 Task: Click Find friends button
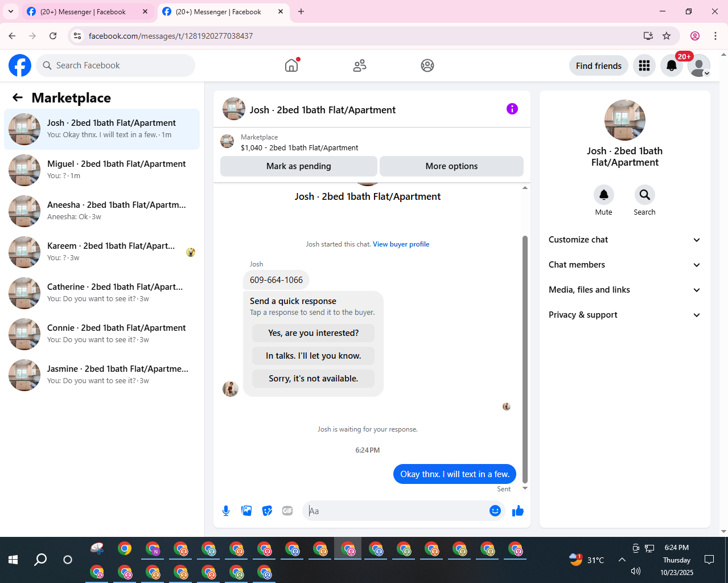599,65
